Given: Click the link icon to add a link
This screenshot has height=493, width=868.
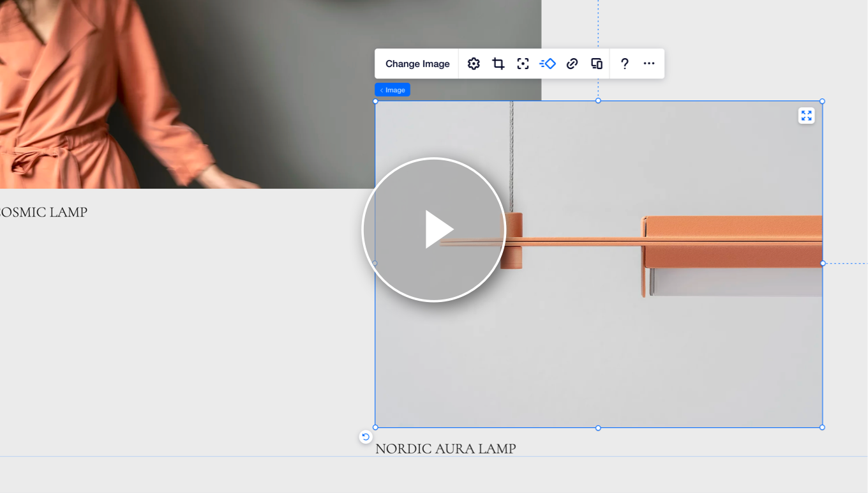Looking at the screenshot, I should pos(572,64).
